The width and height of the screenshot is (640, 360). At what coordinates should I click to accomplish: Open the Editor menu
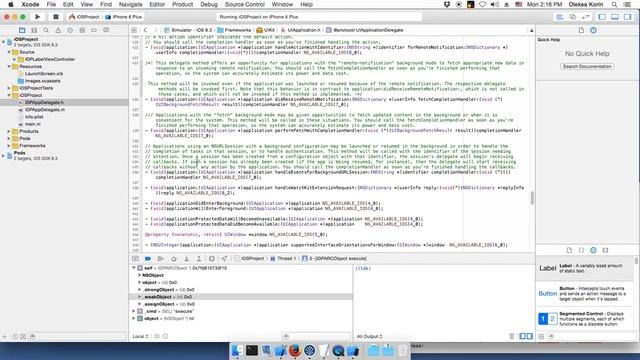tap(157, 4)
